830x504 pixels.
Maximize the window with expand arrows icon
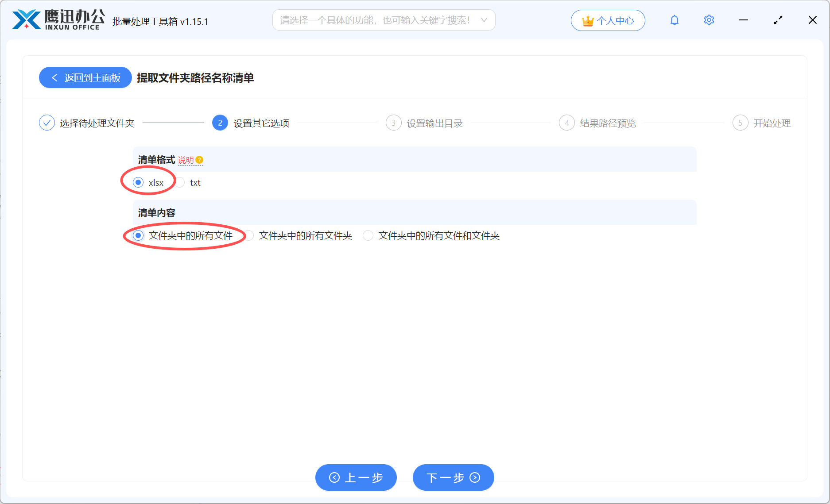778,20
